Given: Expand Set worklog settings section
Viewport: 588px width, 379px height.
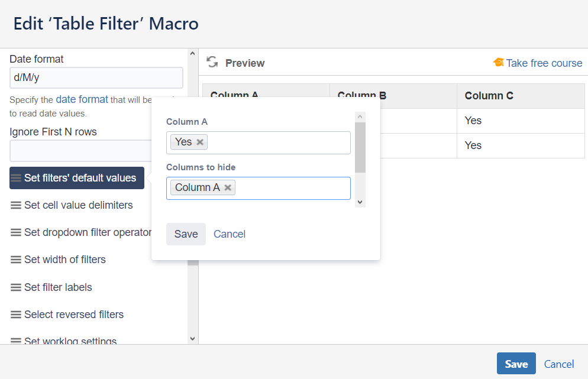Looking at the screenshot, I should [70, 341].
